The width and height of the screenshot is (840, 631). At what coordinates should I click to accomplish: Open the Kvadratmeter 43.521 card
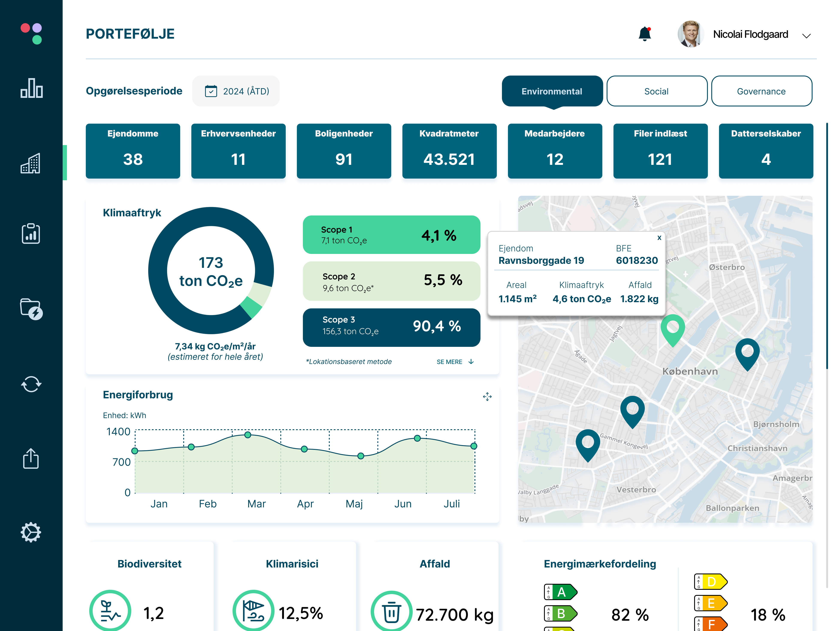pos(450,151)
